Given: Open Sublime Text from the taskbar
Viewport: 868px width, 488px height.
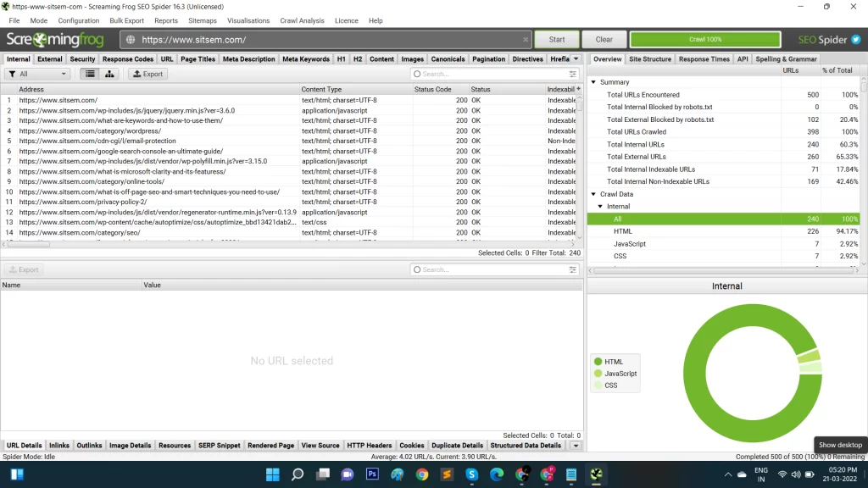Looking at the screenshot, I should (x=447, y=474).
